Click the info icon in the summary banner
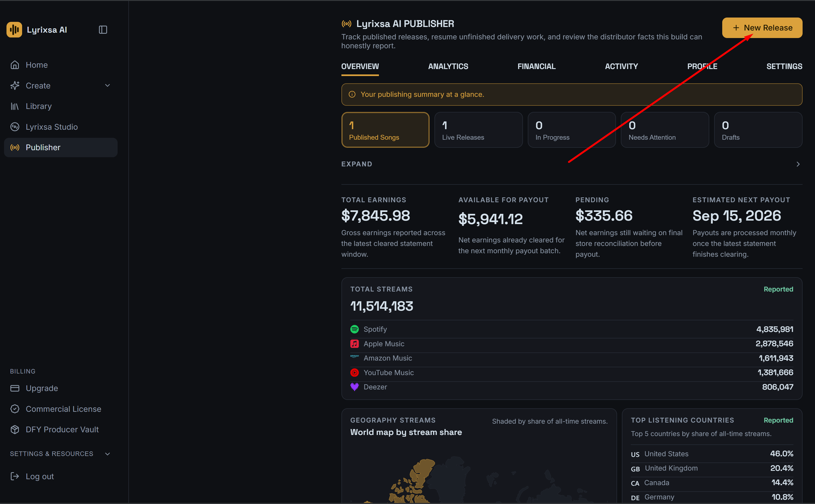Viewport: 815px width, 504px height. point(352,94)
